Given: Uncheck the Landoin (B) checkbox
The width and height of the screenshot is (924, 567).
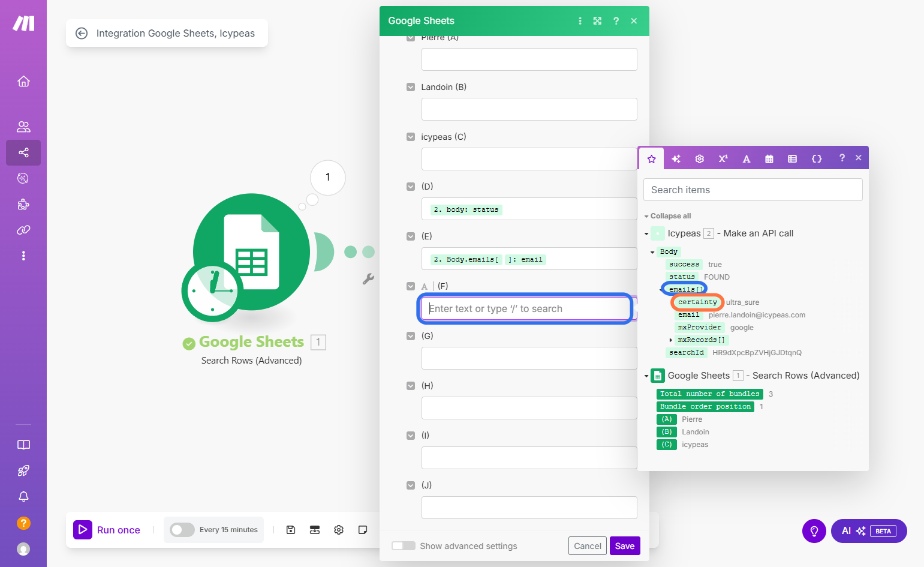Looking at the screenshot, I should 411,87.
